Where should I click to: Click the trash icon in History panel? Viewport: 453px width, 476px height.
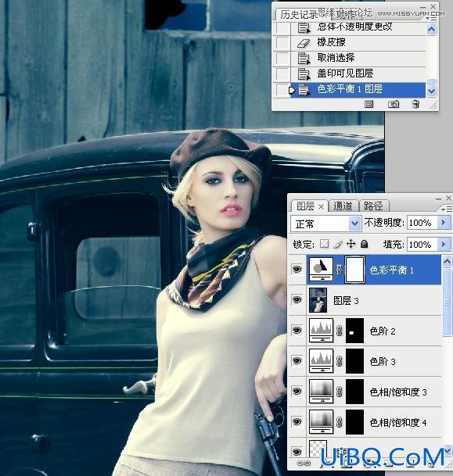click(x=415, y=104)
